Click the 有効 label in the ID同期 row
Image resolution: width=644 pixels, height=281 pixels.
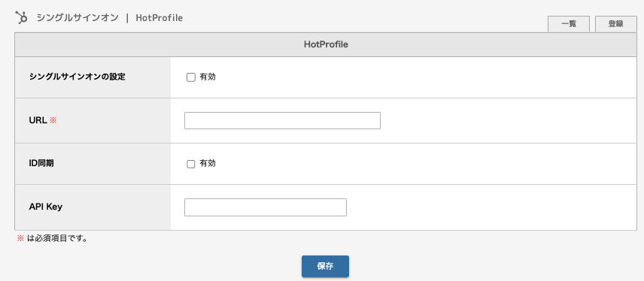[208, 163]
